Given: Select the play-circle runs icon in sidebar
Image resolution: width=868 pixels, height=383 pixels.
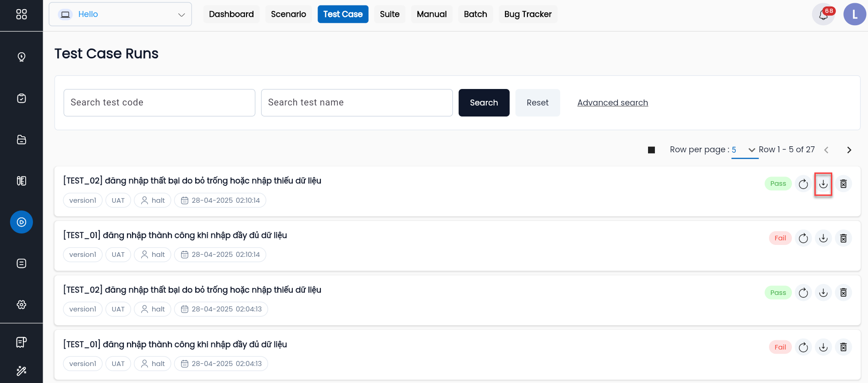Looking at the screenshot, I should 22,222.
